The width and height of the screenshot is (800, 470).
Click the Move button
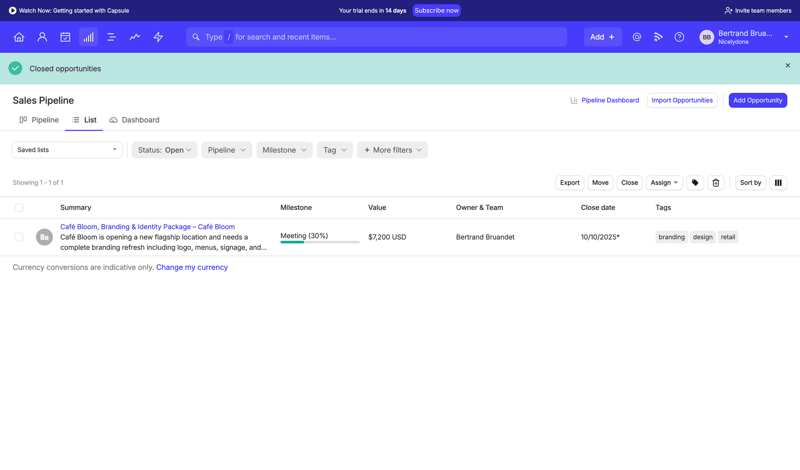[600, 183]
